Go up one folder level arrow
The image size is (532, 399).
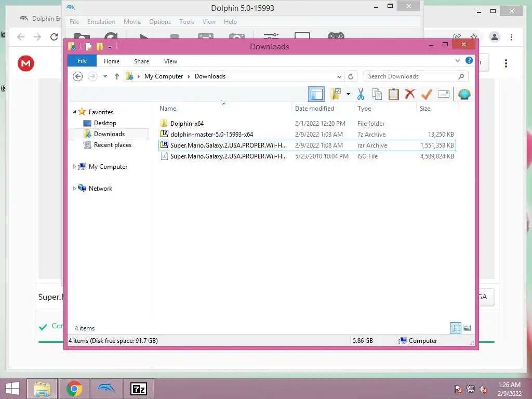point(117,76)
